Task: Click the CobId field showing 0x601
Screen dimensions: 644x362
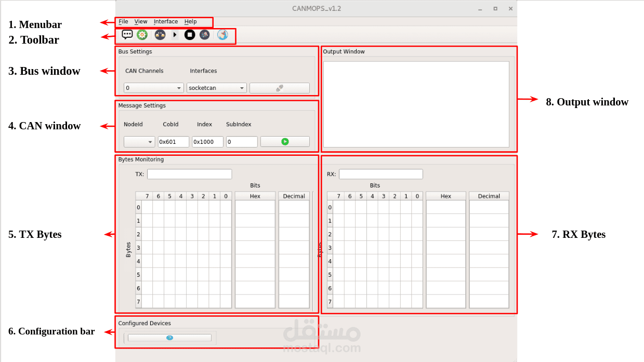Action: tap(174, 142)
